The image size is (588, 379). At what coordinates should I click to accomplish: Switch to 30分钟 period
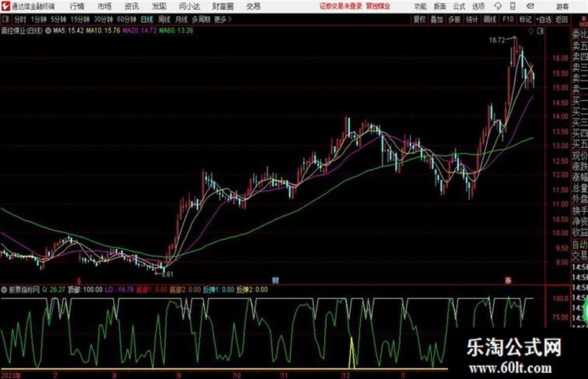pos(103,19)
